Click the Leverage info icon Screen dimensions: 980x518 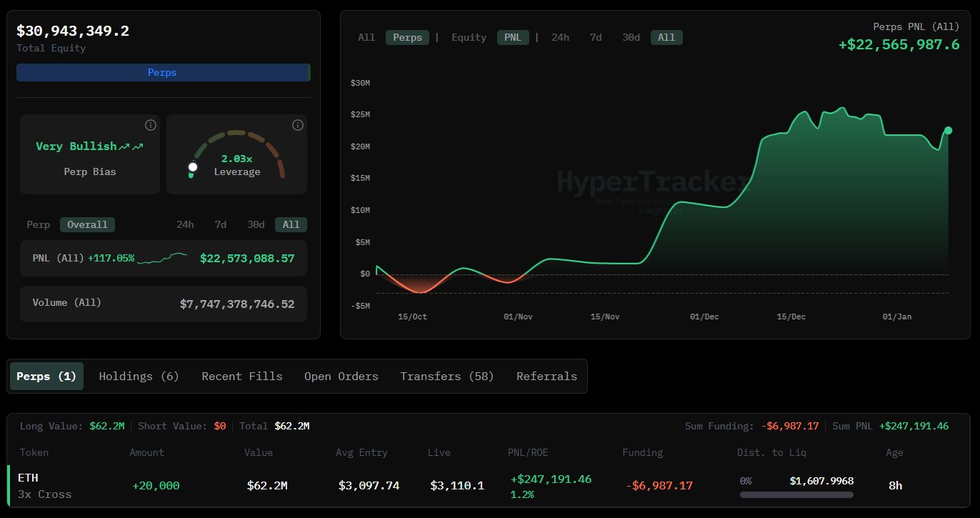[298, 126]
